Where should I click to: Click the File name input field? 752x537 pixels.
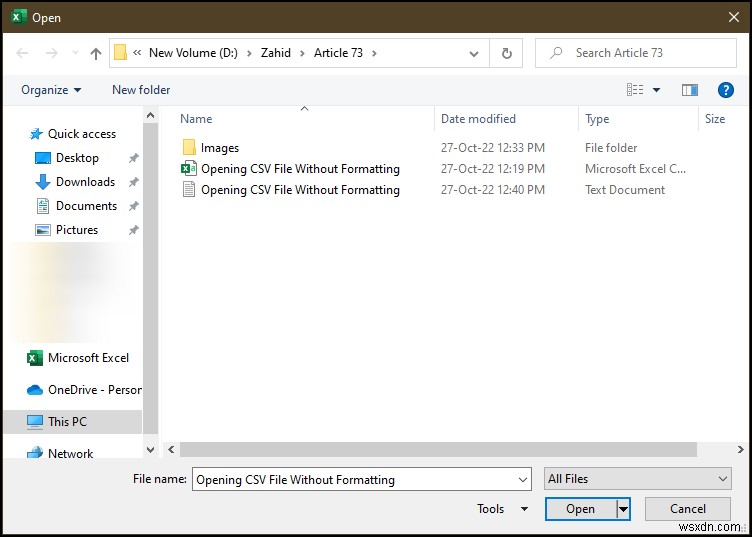tap(354, 479)
